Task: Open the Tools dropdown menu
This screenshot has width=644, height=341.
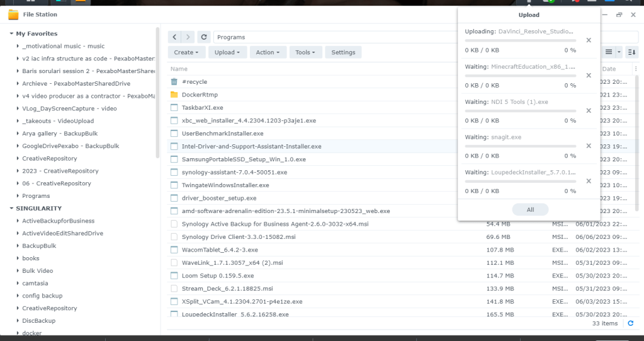Action: click(x=305, y=52)
